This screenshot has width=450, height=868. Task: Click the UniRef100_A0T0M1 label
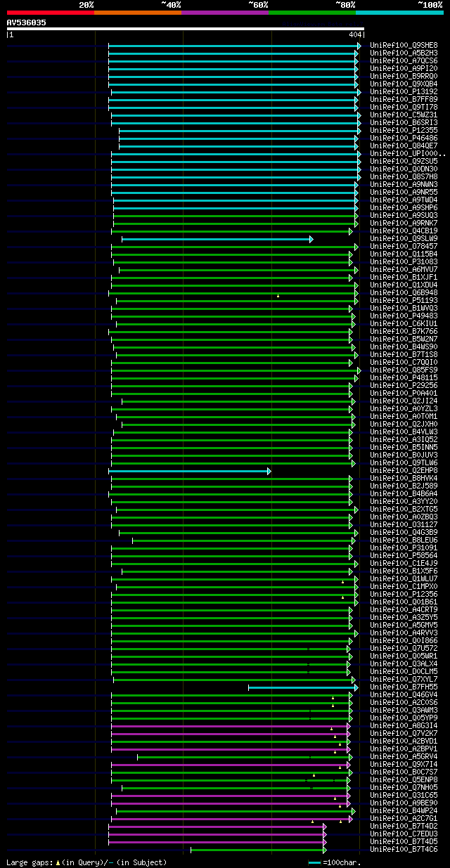tap(404, 416)
